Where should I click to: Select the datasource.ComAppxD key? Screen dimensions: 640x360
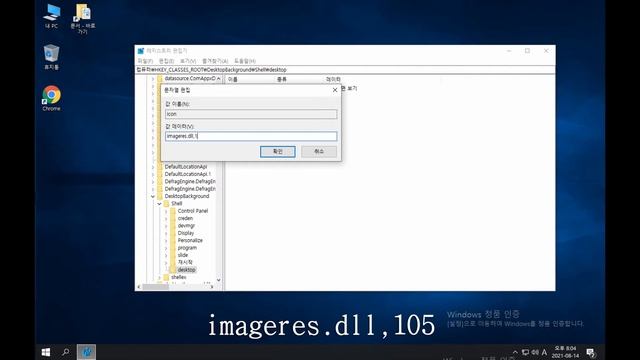pos(190,78)
